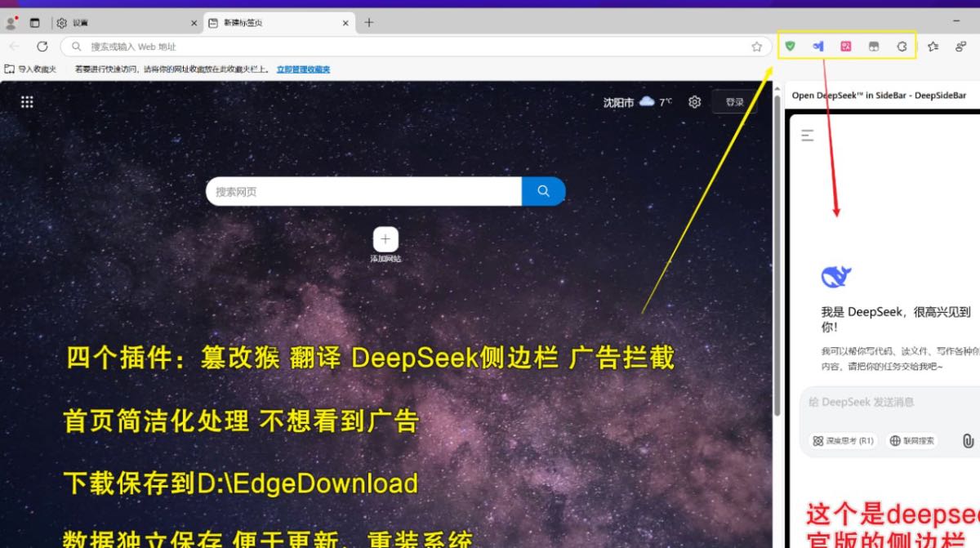This screenshot has height=548, width=980.
Task: Click the paperclip attach file icon
Action: coord(968,441)
